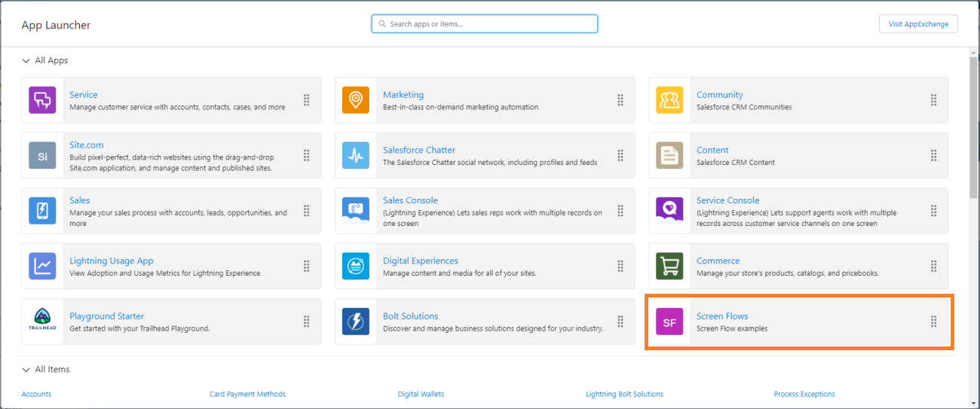Click the drag handle on Lightning Usage App tile
The image size is (980, 409).
coord(307,266)
